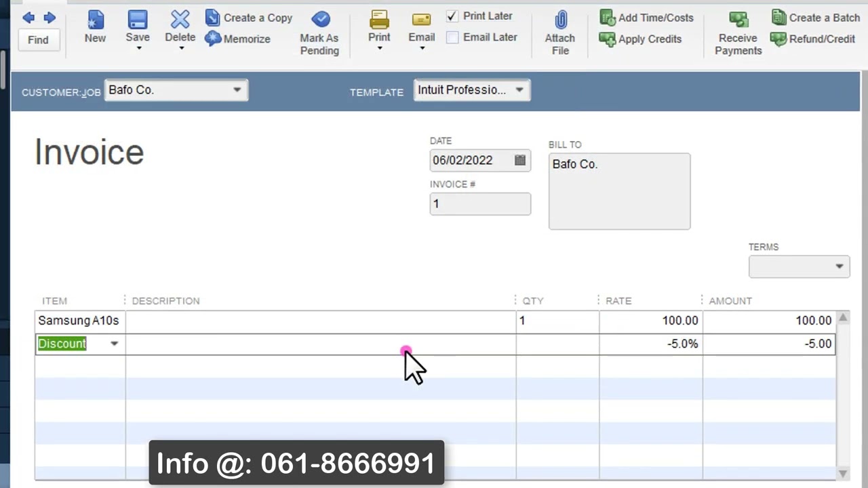Click the RATE column header
This screenshot has height=488, width=868.
pos(618,301)
